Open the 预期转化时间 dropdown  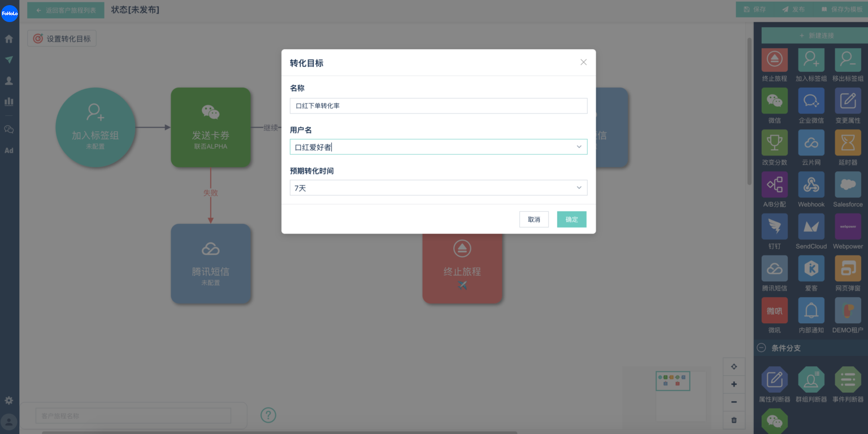point(439,188)
